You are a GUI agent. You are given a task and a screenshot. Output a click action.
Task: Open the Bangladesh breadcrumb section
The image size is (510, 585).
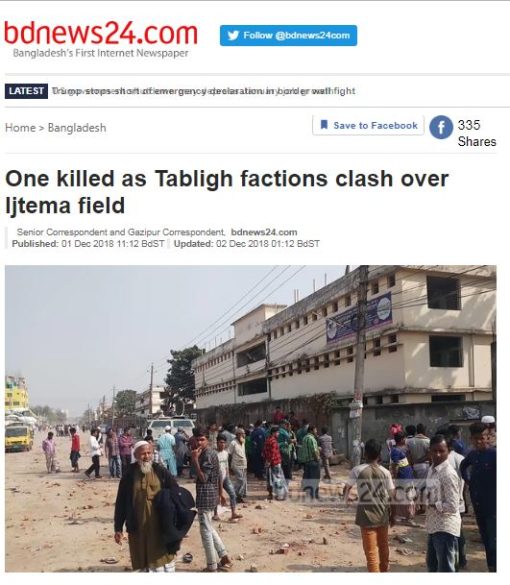(x=77, y=128)
